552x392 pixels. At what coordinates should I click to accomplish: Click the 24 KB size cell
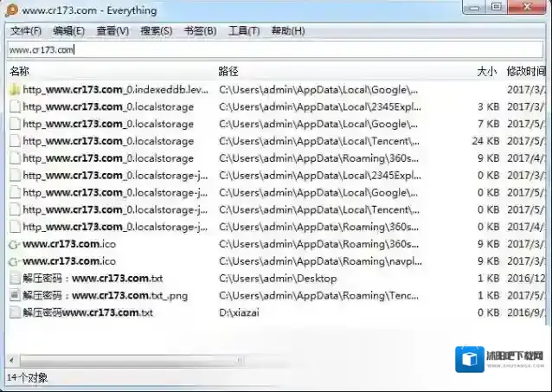tap(485, 141)
